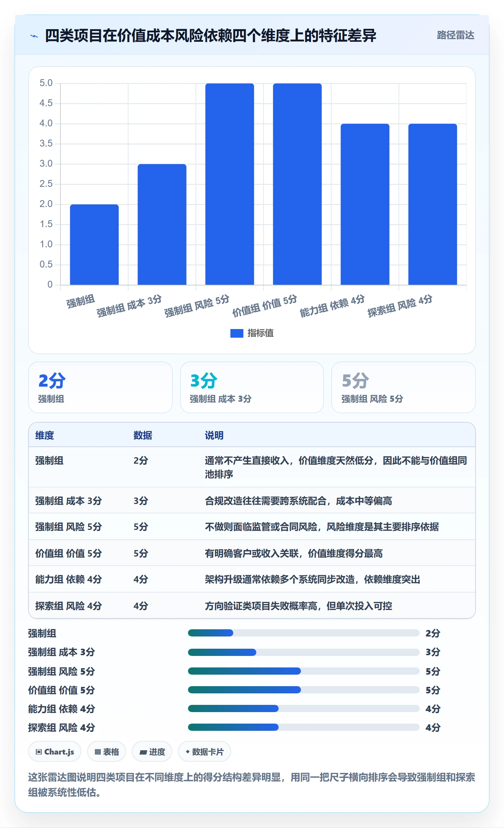
Task: Click the 强制组 成本 3分 progress bar
Action: click(303, 652)
